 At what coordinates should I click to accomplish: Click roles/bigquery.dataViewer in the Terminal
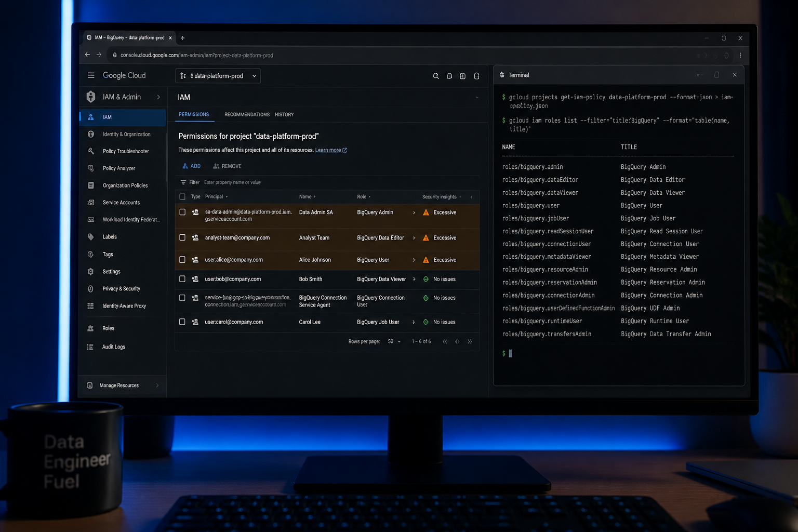pos(540,193)
